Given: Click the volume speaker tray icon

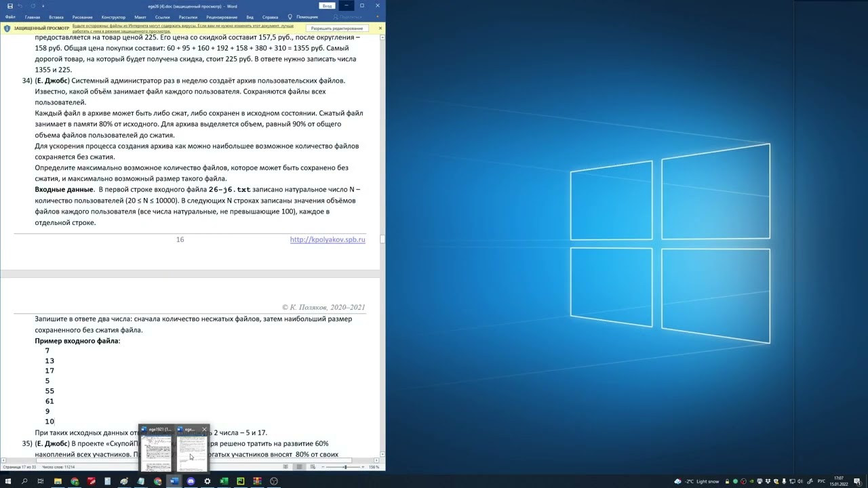Looking at the screenshot, I should [800, 481].
